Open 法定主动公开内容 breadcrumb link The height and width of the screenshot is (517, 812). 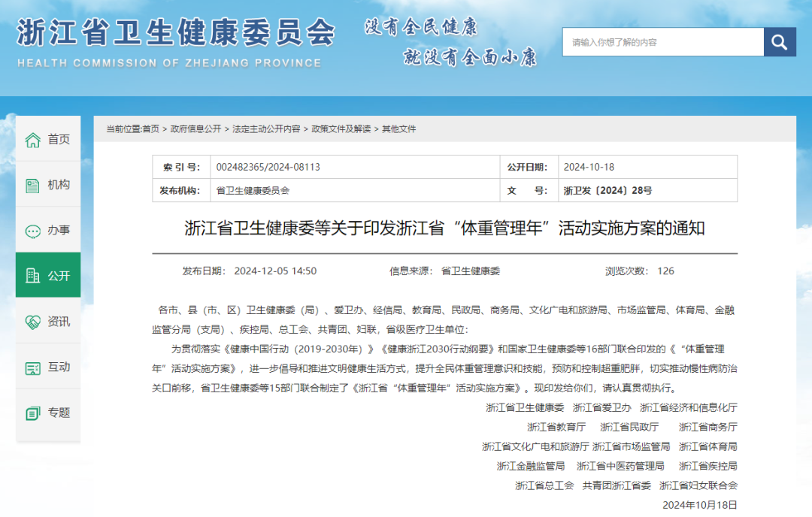pos(266,128)
